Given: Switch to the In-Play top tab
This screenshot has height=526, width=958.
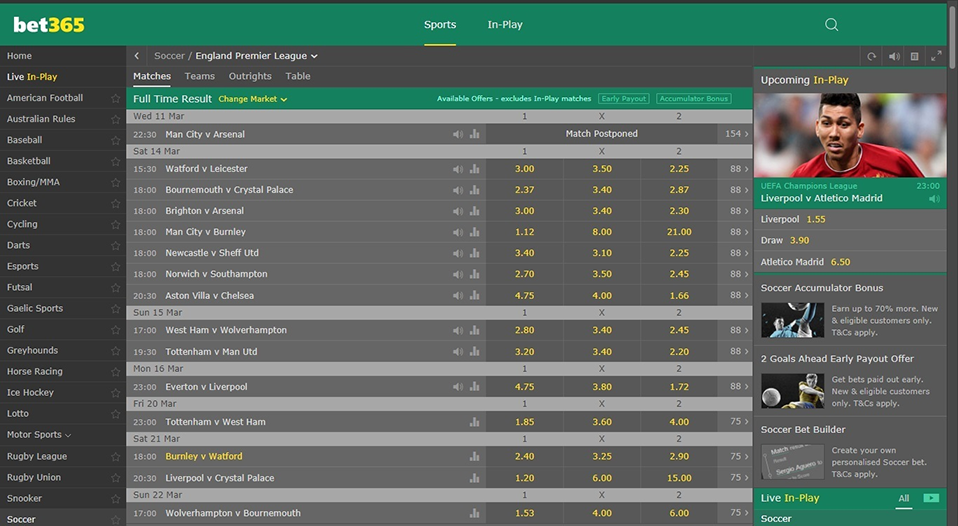Looking at the screenshot, I should click(x=505, y=25).
